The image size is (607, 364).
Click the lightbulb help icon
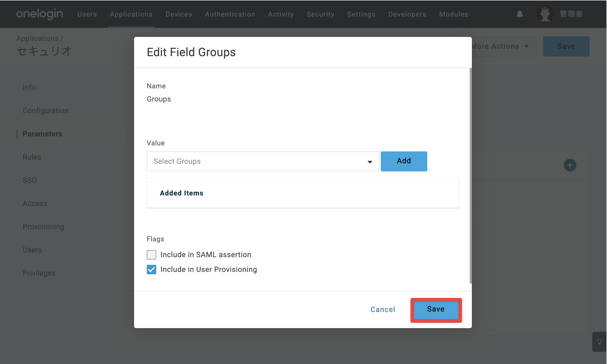pyautogui.click(x=600, y=342)
